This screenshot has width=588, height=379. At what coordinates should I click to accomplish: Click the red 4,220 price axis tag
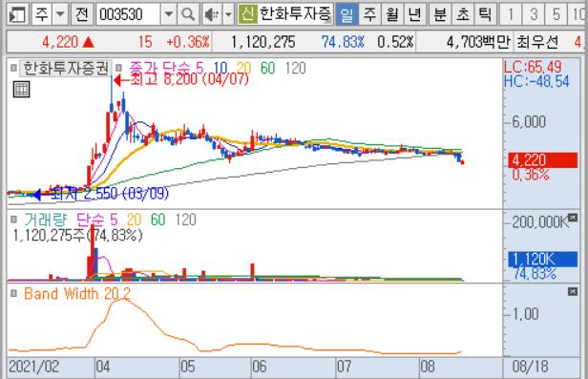pyautogui.click(x=542, y=160)
